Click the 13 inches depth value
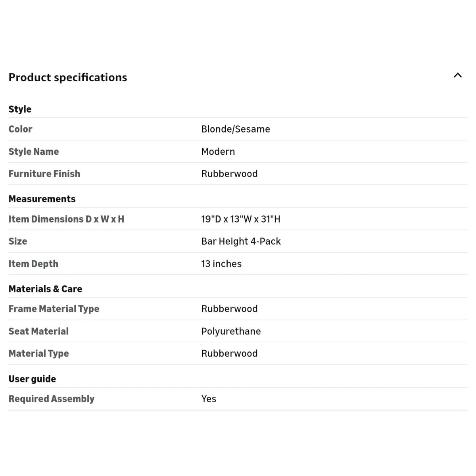This screenshot has width=476, height=476. coord(221,264)
